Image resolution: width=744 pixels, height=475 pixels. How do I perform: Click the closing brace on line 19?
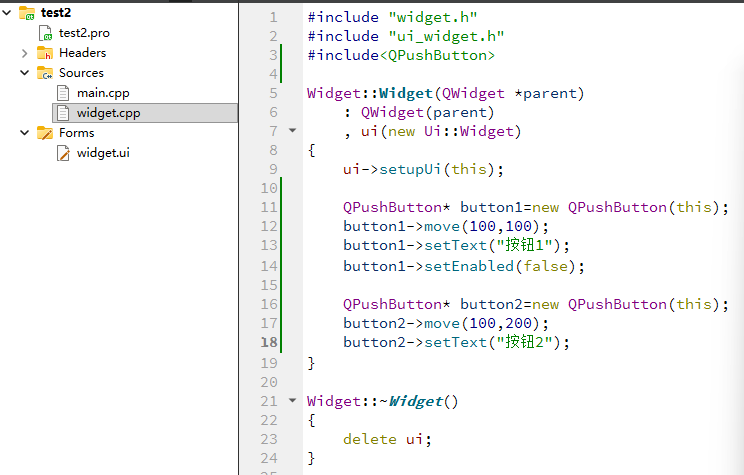click(311, 363)
